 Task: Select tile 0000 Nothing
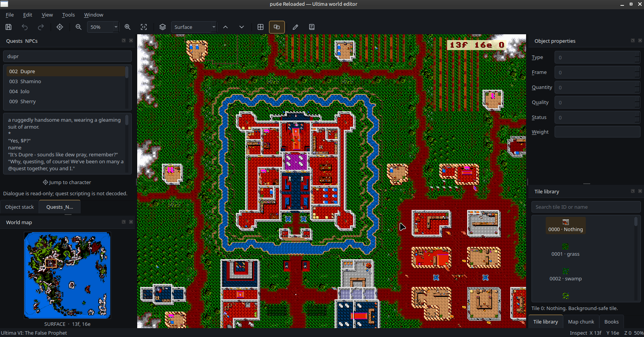coord(565,225)
